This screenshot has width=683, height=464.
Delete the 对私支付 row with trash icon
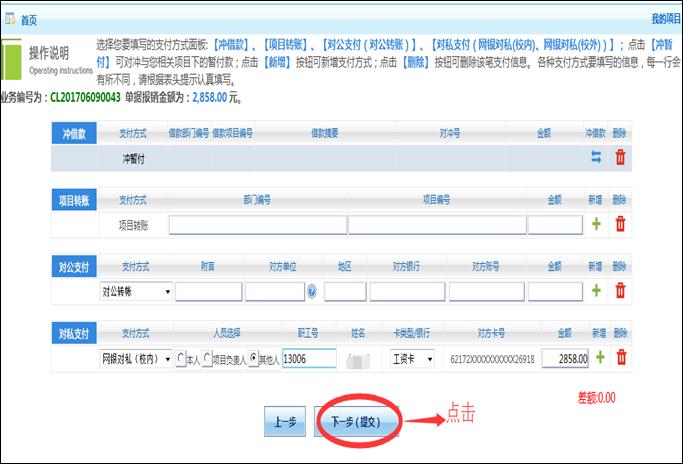click(621, 357)
